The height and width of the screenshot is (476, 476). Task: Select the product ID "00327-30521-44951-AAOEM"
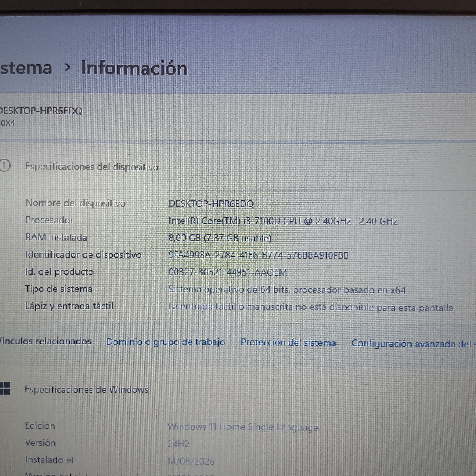228,272
